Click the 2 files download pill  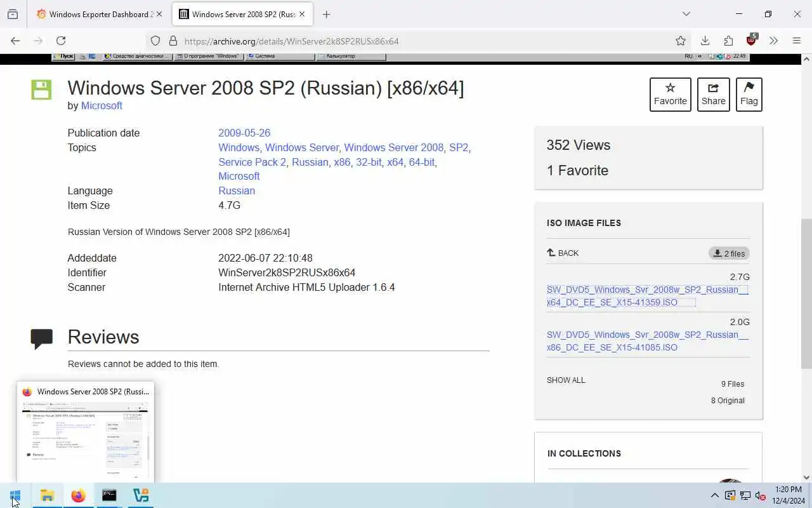(x=729, y=253)
